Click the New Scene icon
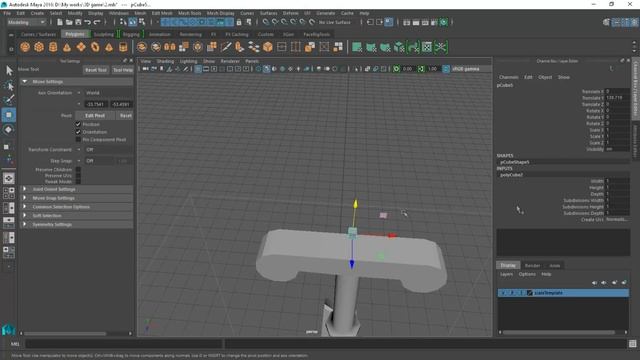This screenshot has height=360, width=640. (x=60, y=22)
